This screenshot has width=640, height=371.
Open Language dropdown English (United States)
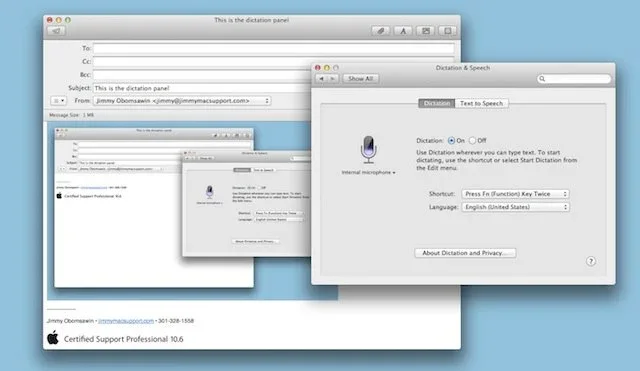pos(516,207)
